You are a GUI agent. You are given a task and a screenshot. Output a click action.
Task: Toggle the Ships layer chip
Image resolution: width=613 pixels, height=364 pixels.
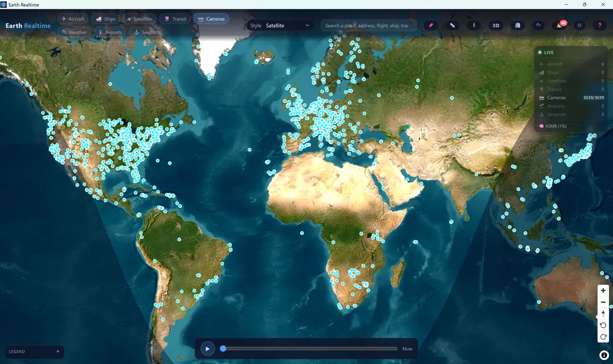(x=106, y=19)
